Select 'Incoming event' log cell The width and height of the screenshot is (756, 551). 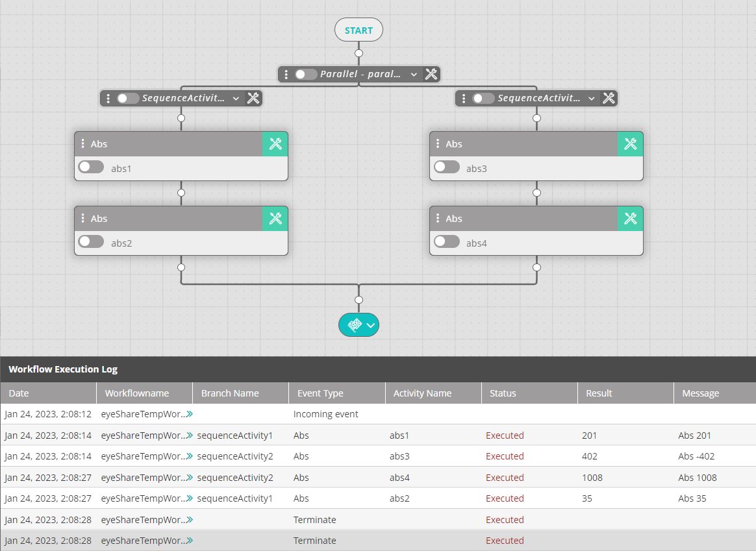tap(326, 414)
